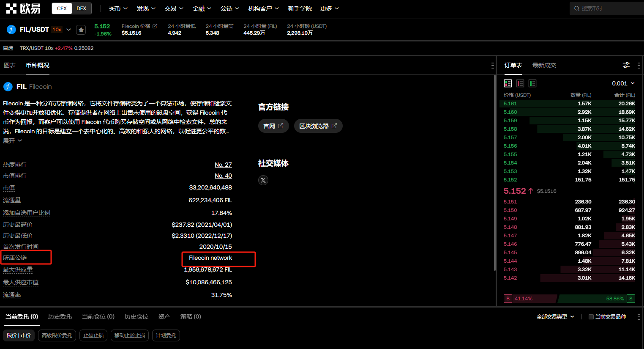644x349 pixels.
Task: Open X social media icon
Action: tap(263, 180)
